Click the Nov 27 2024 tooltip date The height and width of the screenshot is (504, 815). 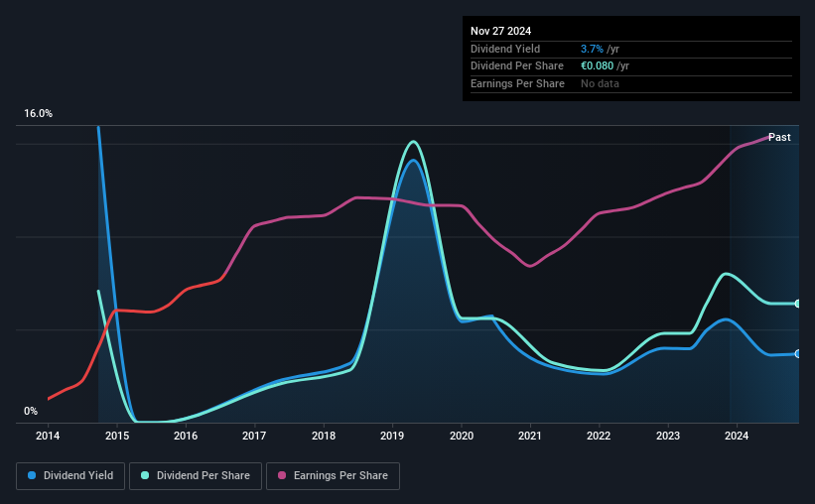500,31
